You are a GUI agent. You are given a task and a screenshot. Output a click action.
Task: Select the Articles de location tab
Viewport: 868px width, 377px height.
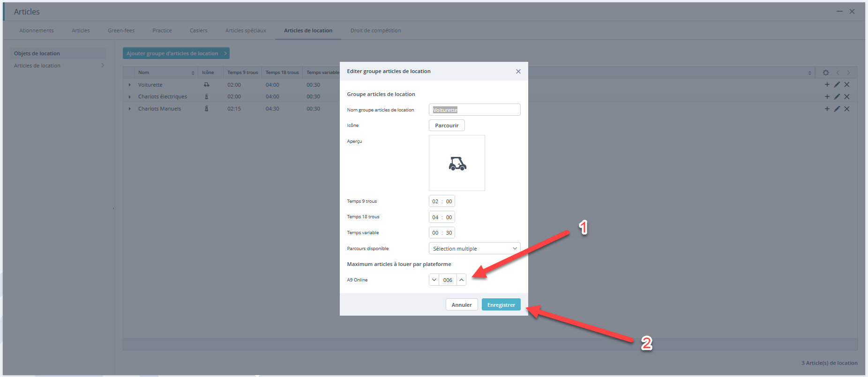pyautogui.click(x=308, y=30)
